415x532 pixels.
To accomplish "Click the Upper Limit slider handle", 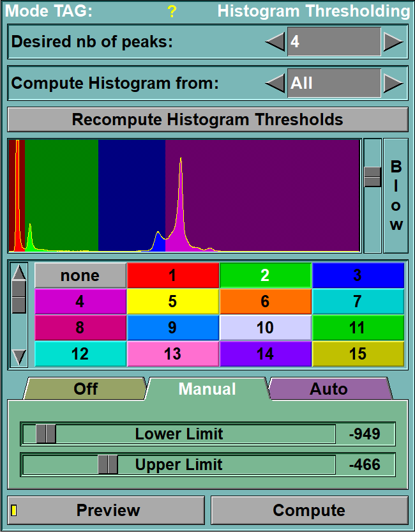I will coord(108,464).
